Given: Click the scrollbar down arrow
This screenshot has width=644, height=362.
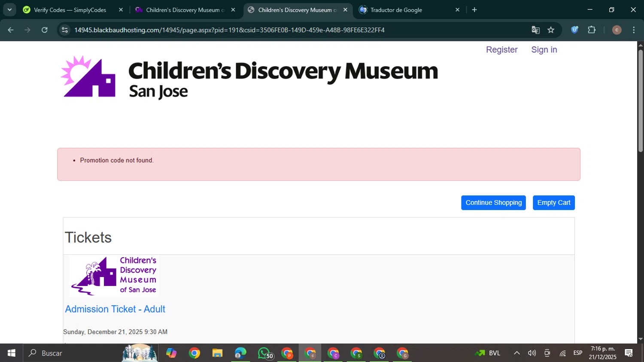Looking at the screenshot, I should tap(641, 339).
